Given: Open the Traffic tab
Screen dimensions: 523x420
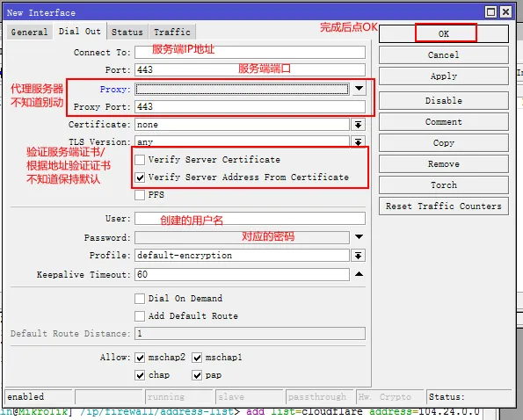Looking at the screenshot, I should click(x=172, y=32).
